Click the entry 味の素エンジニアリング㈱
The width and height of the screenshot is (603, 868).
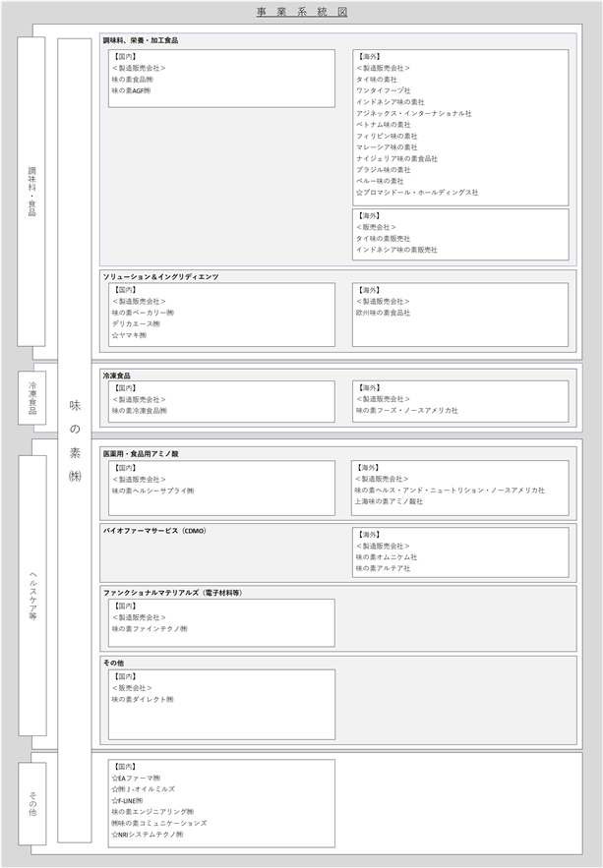152,812
